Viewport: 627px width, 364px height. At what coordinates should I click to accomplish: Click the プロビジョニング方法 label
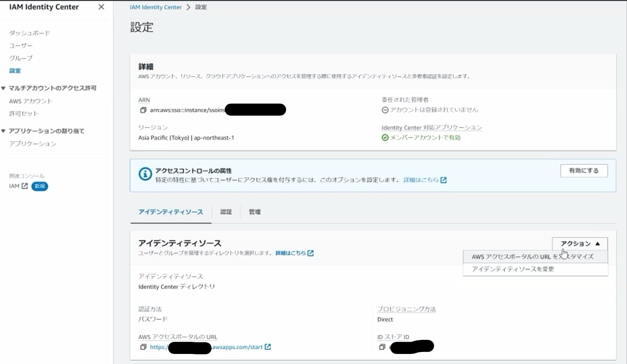[407, 309]
